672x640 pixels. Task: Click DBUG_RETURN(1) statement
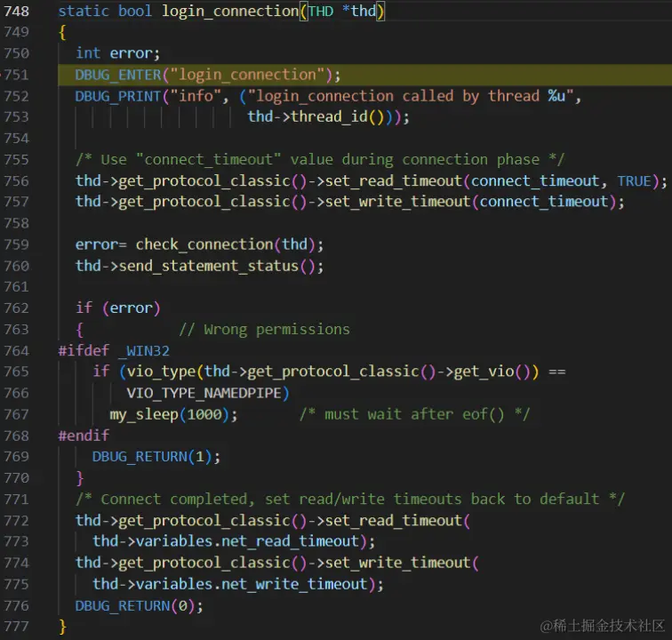[156, 457]
